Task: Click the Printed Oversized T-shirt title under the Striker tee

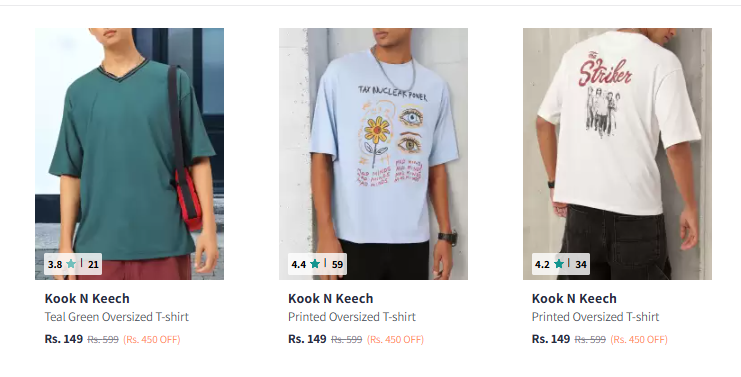Action: (595, 317)
